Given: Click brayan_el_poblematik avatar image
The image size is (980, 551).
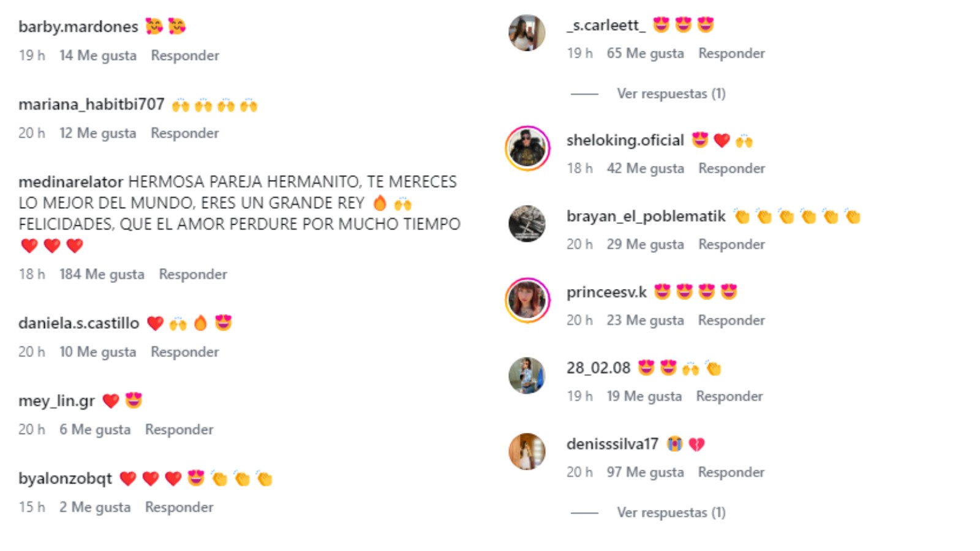Looking at the screenshot, I should pos(527,223).
